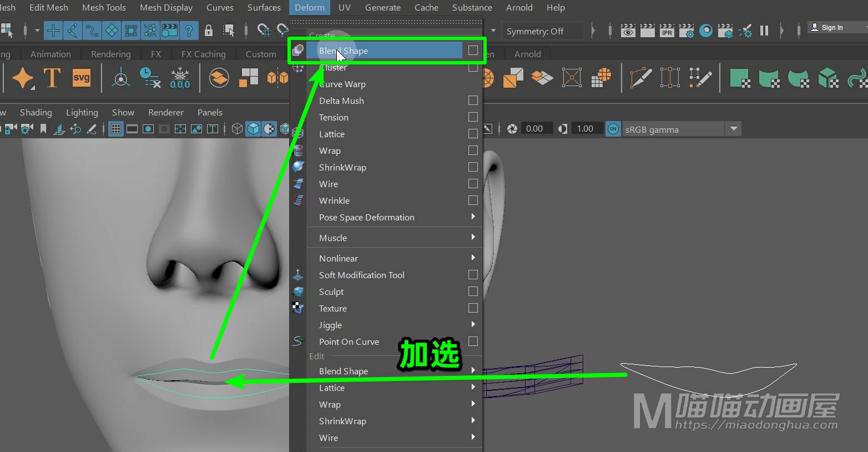
Task: Expand Wire submenu under Edit section
Action: (x=395, y=438)
